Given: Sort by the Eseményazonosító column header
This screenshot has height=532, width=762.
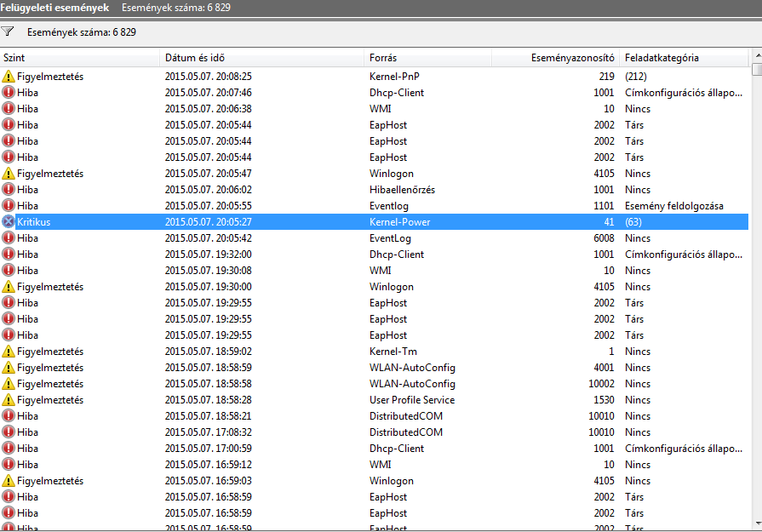Looking at the screenshot, I should pos(555,58).
